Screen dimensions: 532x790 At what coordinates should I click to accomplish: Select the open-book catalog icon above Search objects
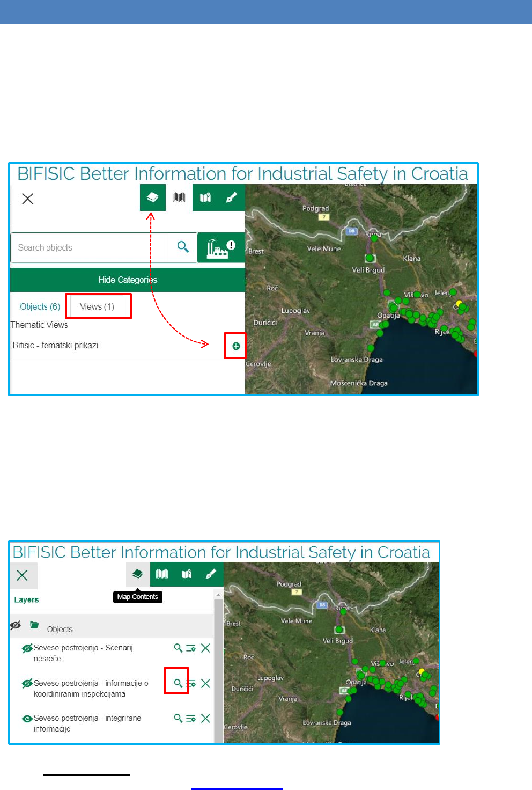click(179, 197)
